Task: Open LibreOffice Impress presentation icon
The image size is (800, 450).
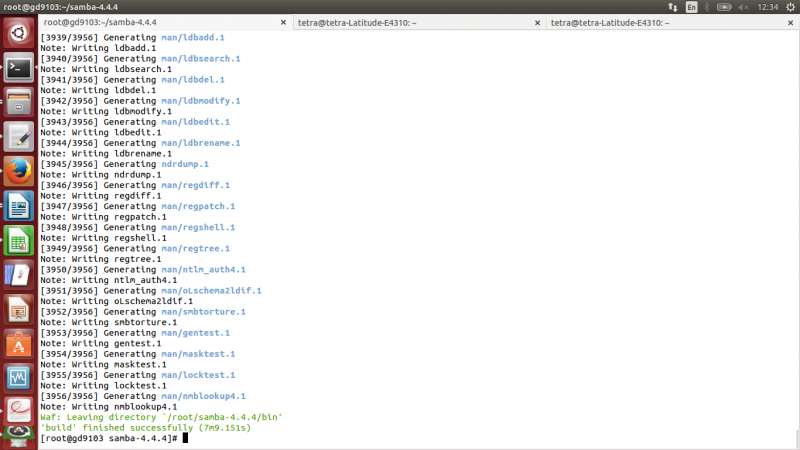Action: point(18,310)
